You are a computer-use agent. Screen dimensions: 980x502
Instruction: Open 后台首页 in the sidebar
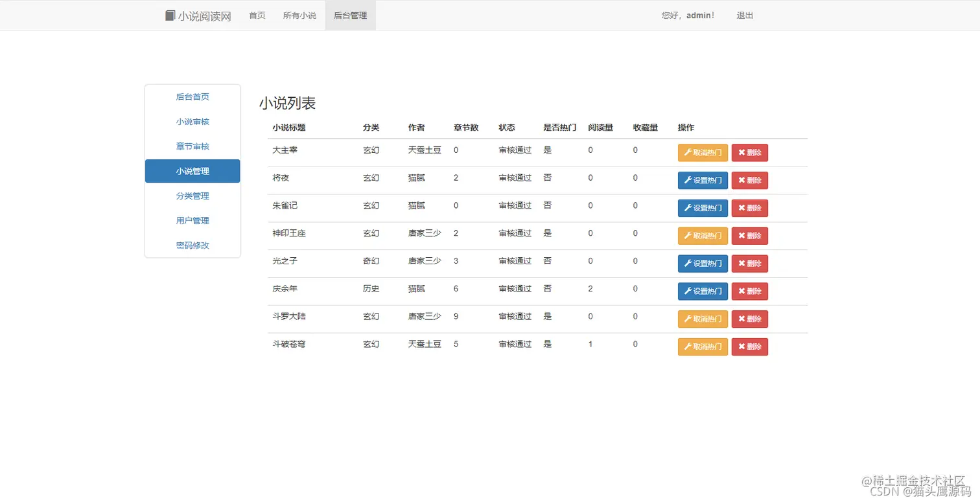[x=192, y=97]
